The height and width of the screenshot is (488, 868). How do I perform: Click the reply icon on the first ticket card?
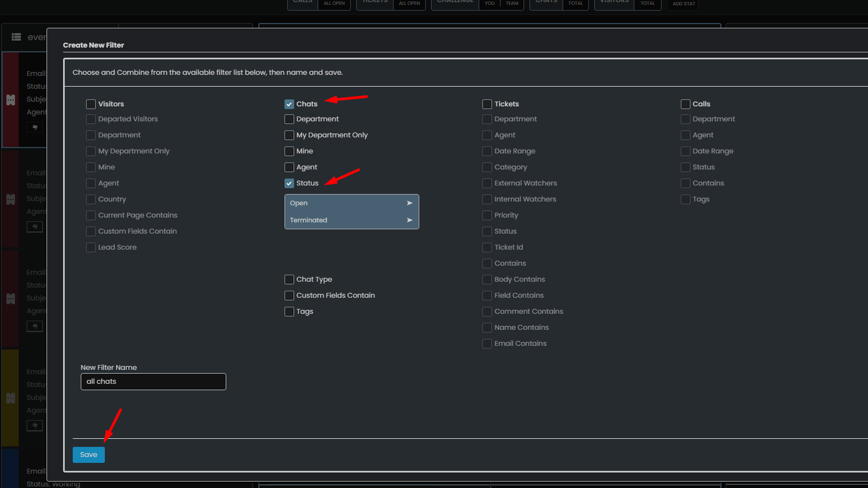tap(35, 127)
